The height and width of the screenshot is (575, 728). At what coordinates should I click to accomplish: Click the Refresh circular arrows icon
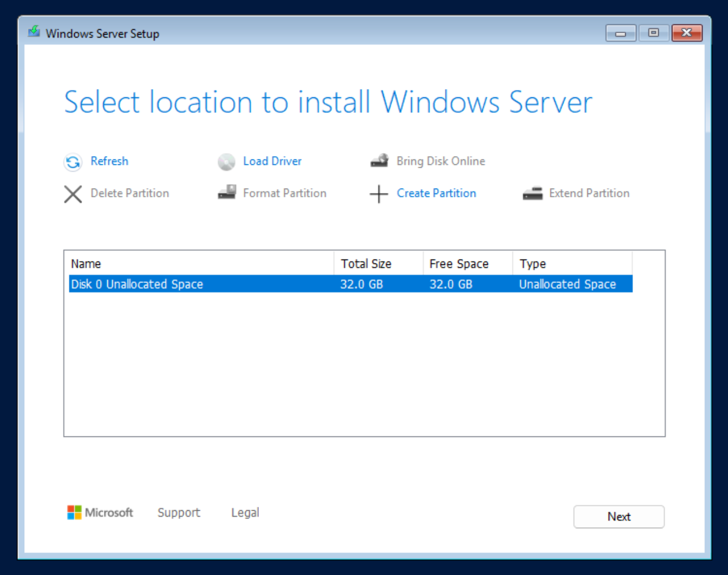(73, 162)
